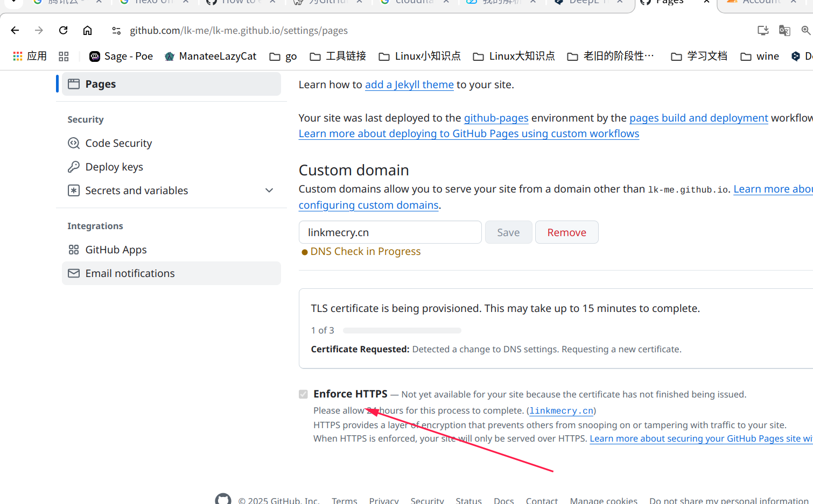The image size is (813, 504).
Task: Open the Privacy footer link
Action: [x=384, y=501]
